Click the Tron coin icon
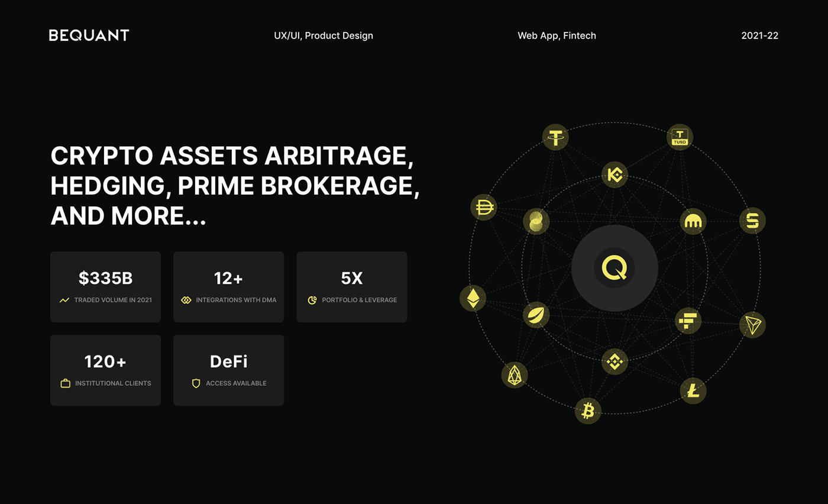This screenshot has height=504, width=828. (x=752, y=325)
